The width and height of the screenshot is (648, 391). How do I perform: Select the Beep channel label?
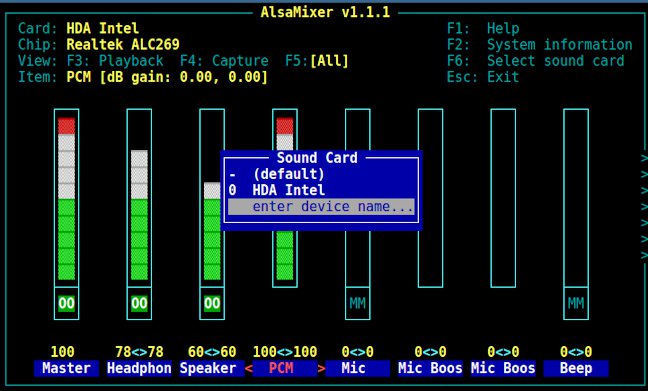[x=576, y=368]
